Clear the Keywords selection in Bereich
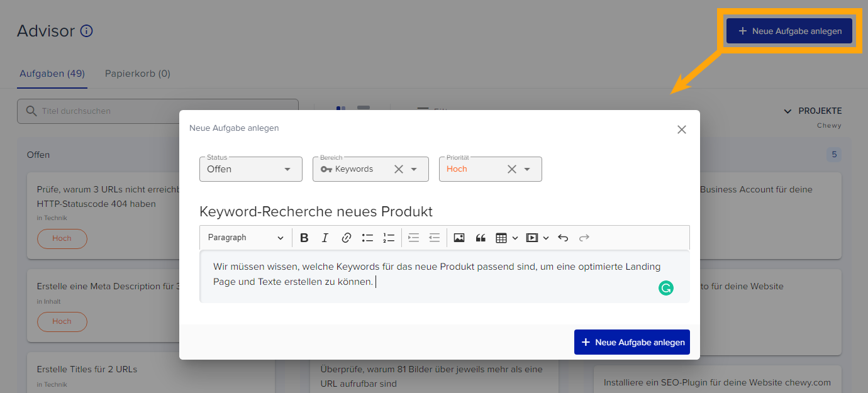 [399, 169]
